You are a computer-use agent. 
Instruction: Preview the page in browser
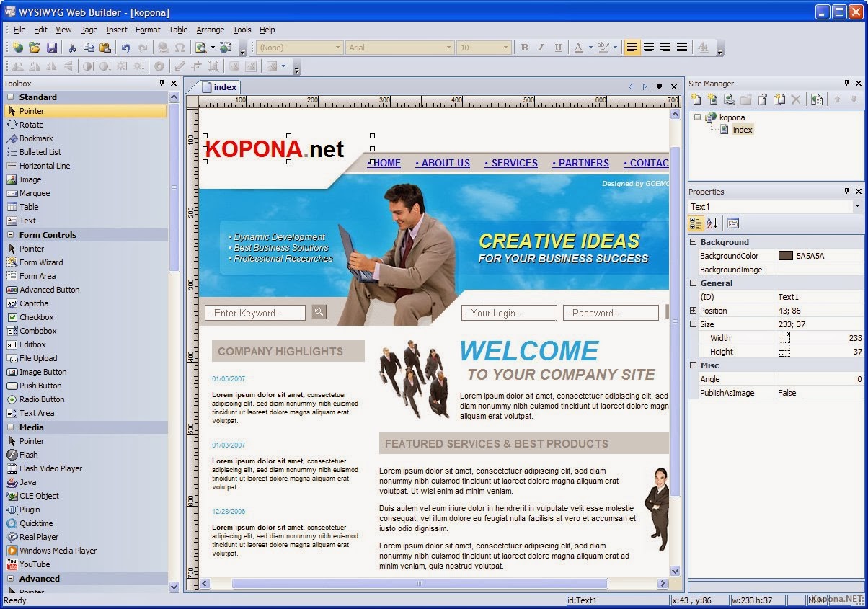click(200, 48)
